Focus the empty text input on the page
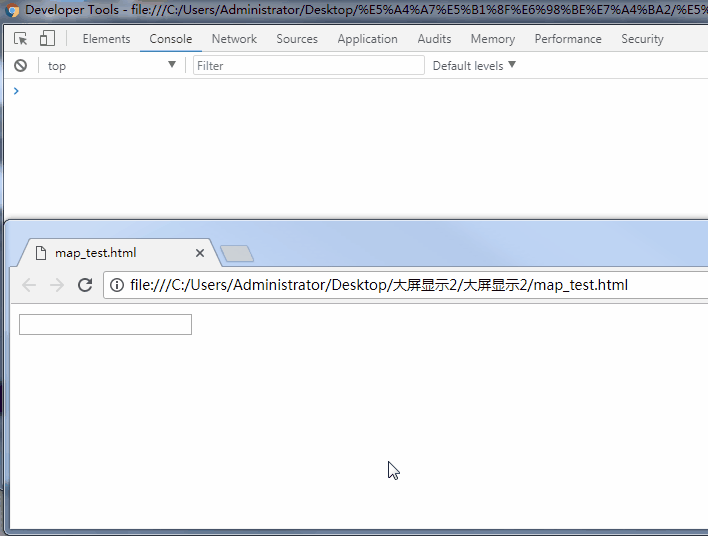Viewport: 708px width, 536px height. tap(105, 325)
